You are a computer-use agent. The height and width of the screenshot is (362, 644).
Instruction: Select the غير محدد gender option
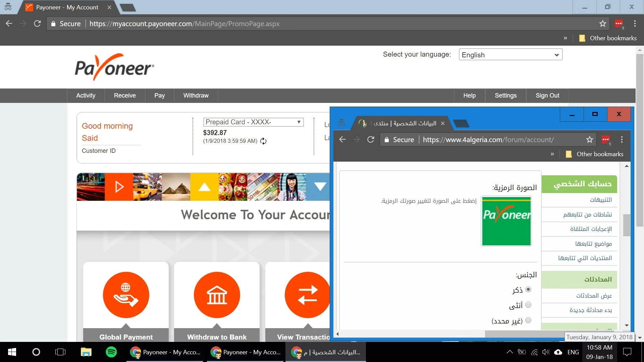(x=528, y=320)
